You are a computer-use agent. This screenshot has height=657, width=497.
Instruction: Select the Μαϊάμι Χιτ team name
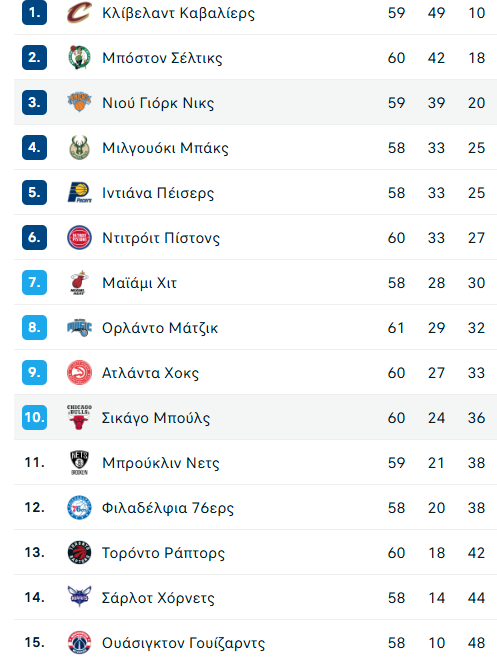(140, 283)
